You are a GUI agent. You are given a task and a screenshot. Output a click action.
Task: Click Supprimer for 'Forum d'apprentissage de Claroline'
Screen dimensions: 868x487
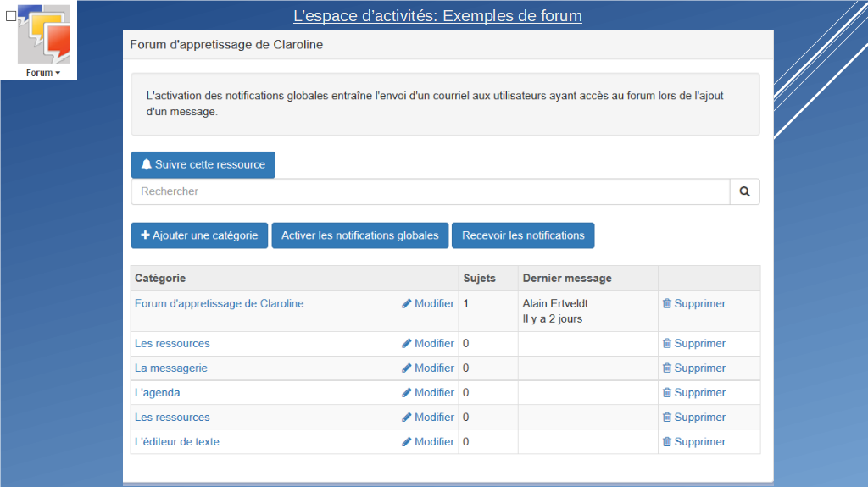[x=694, y=303]
